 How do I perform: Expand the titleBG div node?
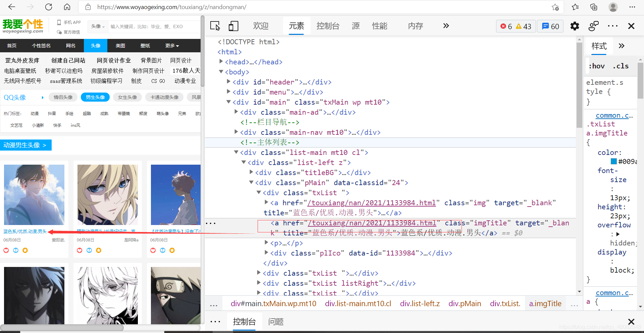pos(251,172)
